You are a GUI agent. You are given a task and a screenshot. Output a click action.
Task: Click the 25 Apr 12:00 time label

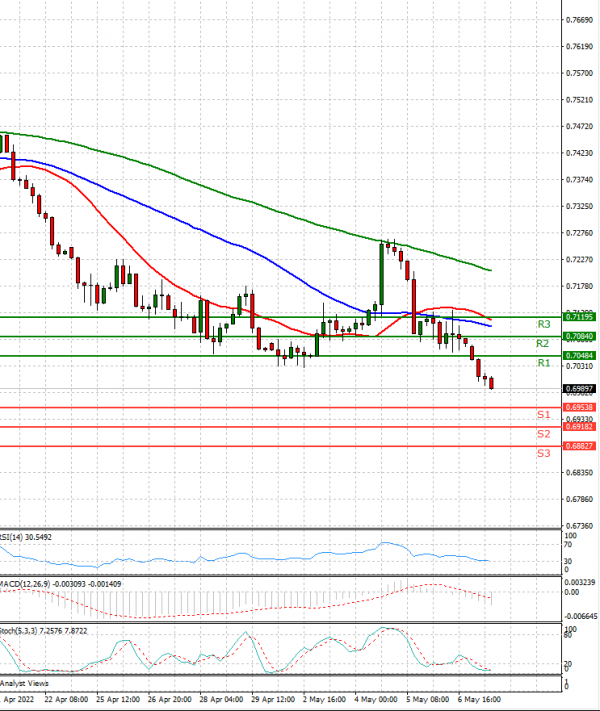[x=118, y=699]
